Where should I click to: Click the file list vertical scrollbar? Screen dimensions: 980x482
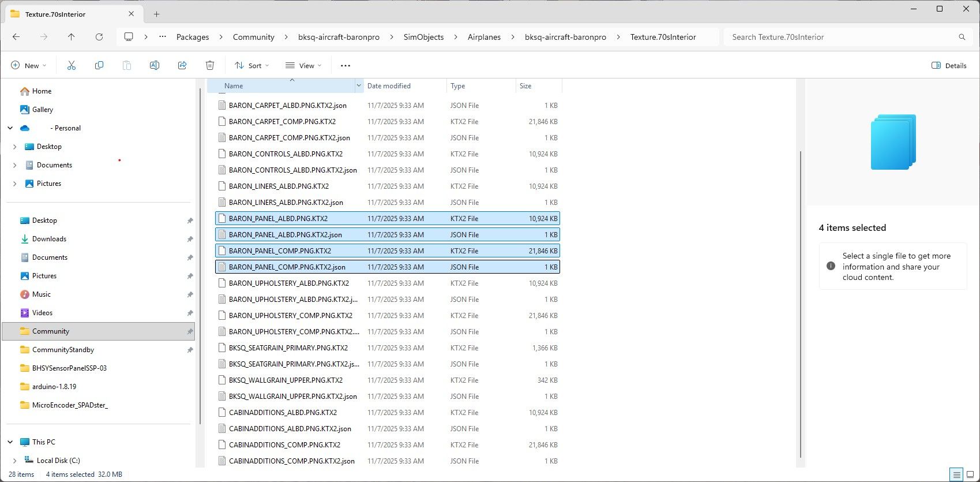800,303
